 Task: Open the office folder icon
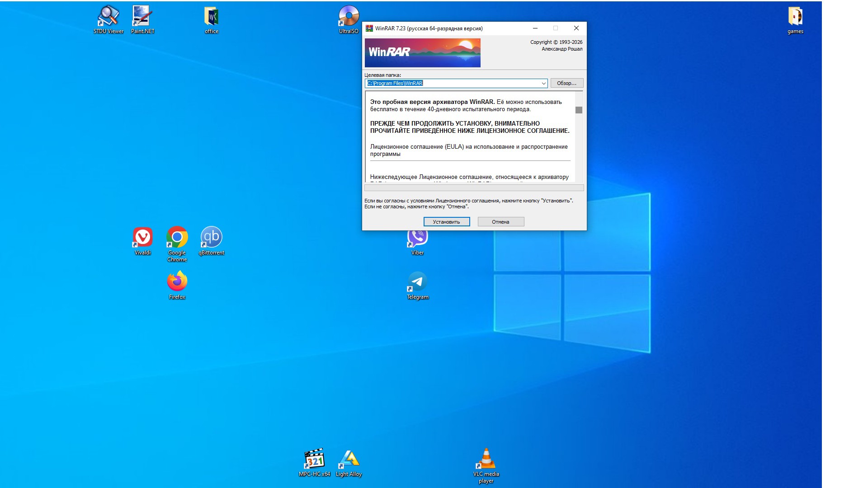tap(212, 19)
